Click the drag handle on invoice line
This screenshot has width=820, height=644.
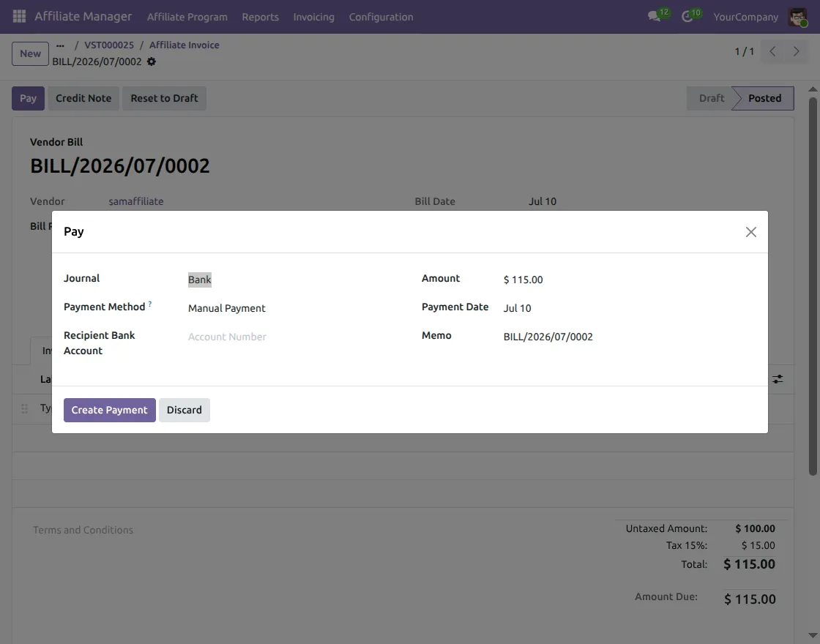click(24, 409)
